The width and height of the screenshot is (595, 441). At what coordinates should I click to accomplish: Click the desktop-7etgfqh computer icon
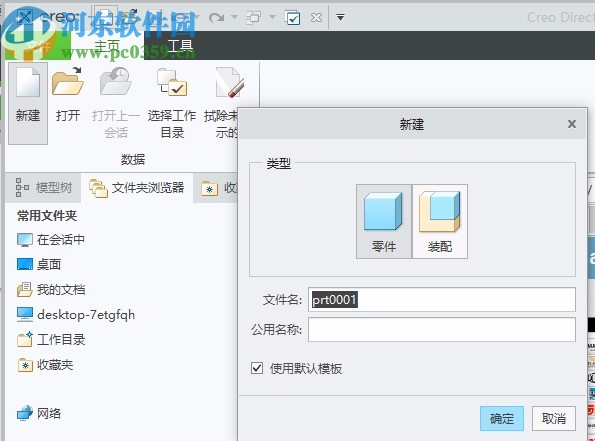(25, 315)
